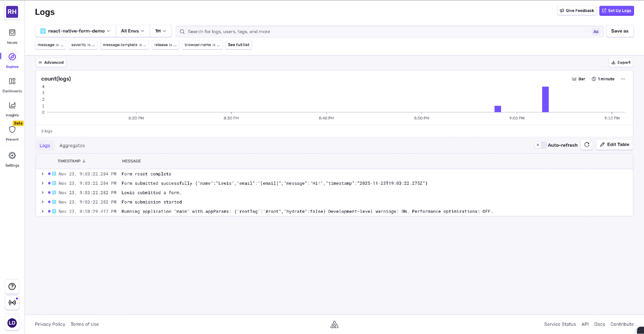
Task: Open the Help question mark icon
Action: (12, 286)
